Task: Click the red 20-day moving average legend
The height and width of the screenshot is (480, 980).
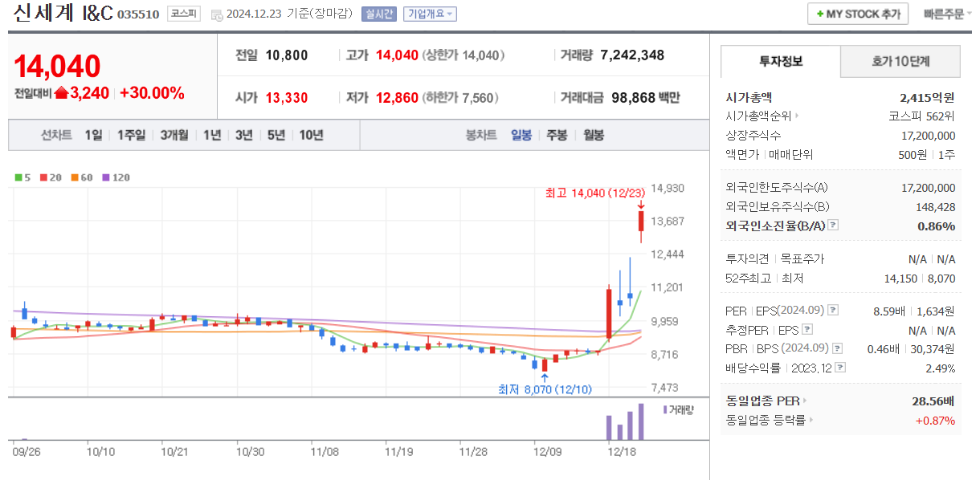Action: click(50, 177)
